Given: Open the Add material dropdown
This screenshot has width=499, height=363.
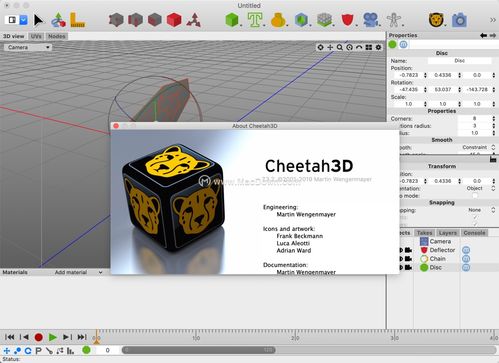Looking at the screenshot, I should click(x=78, y=272).
